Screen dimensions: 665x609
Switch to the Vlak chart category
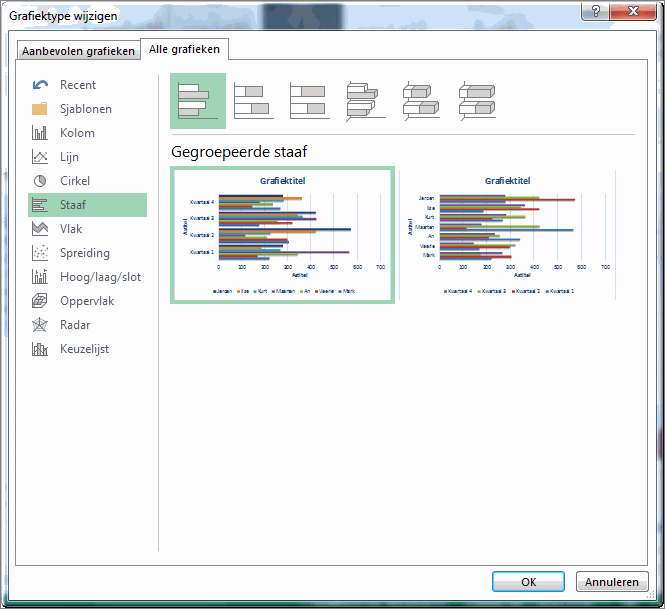pyautogui.click(x=71, y=229)
